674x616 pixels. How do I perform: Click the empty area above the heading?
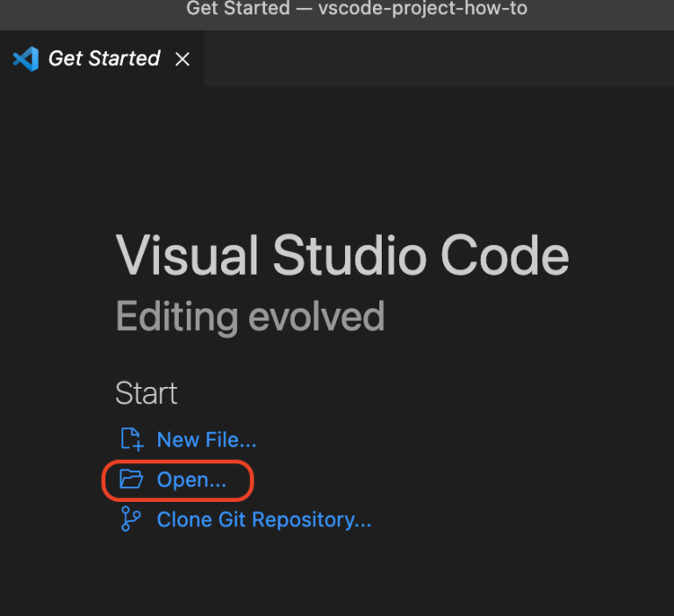[x=337, y=159]
